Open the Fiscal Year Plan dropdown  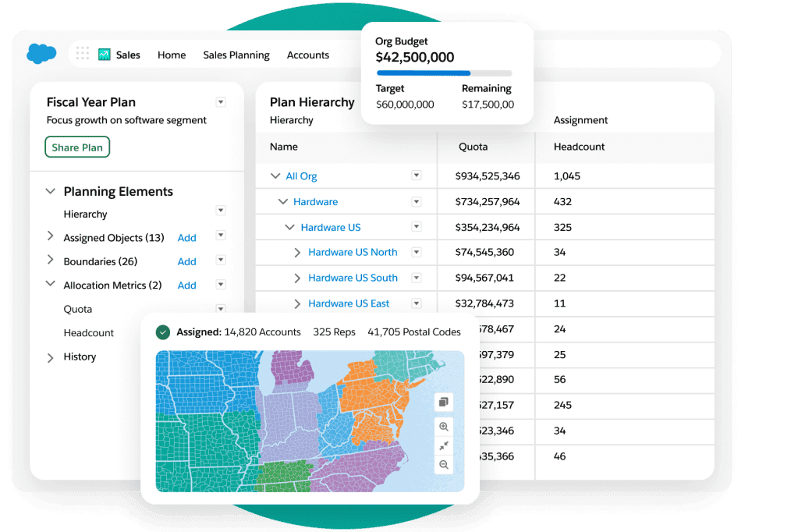coord(221,101)
